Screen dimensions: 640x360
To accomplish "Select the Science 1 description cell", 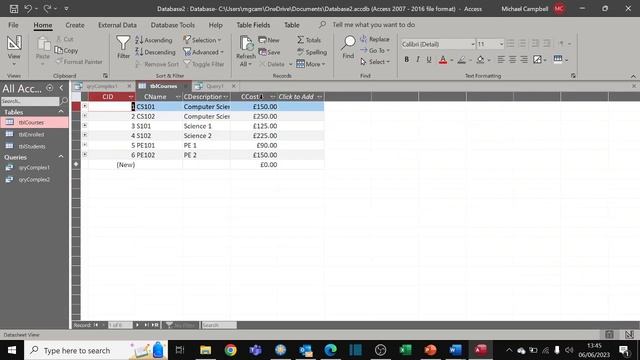I will pos(206,126).
